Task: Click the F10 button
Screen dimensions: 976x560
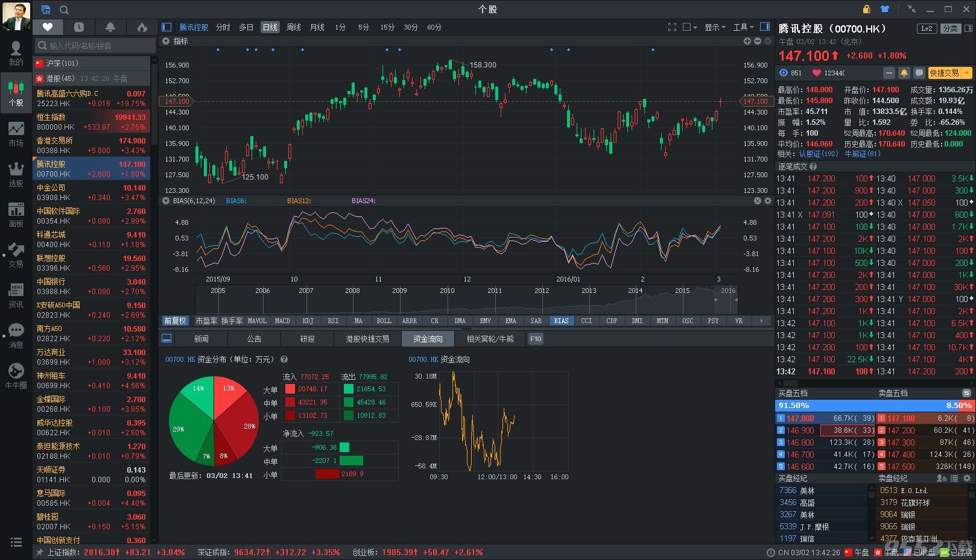Action: click(536, 339)
